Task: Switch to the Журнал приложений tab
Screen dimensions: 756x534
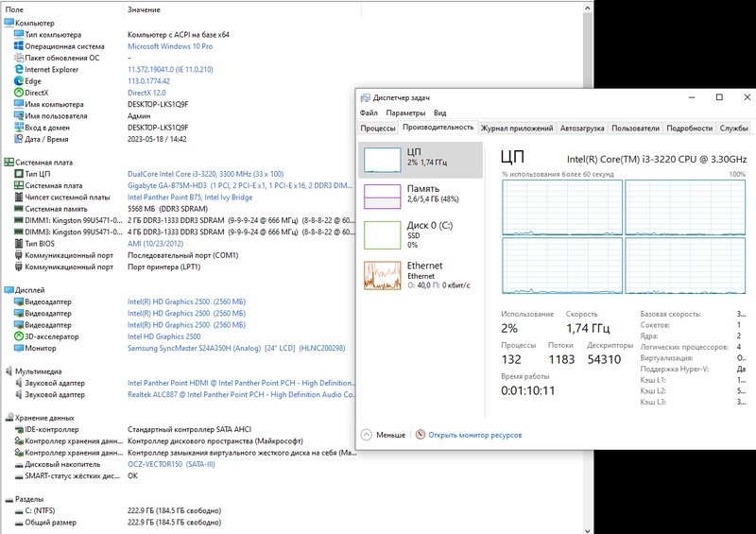Action: tap(517, 129)
